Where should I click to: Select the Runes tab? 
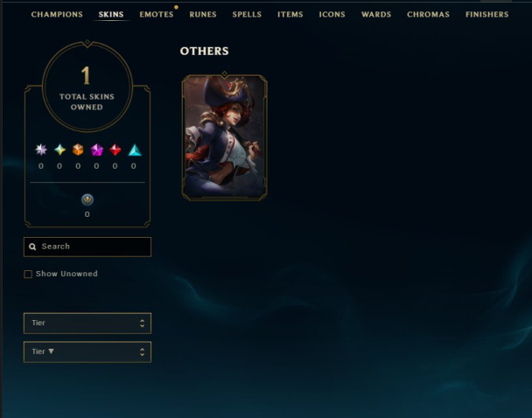pyautogui.click(x=203, y=14)
